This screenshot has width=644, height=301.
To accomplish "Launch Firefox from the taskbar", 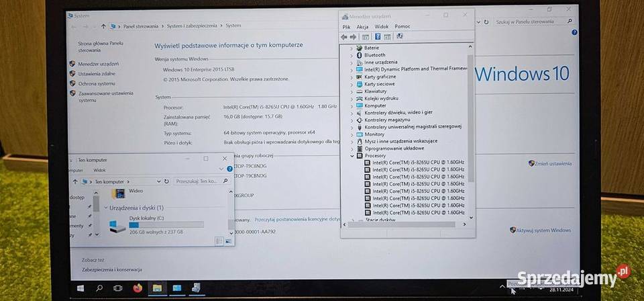I will 138,288.
